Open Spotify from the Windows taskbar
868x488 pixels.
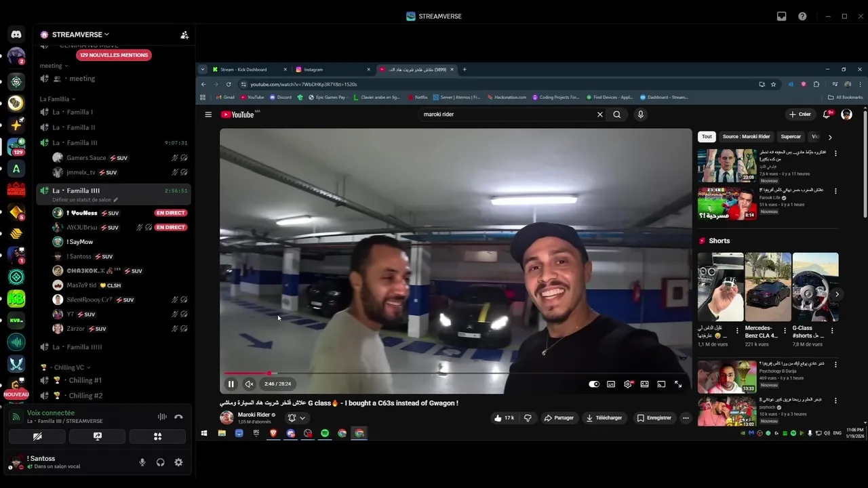coord(325,433)
